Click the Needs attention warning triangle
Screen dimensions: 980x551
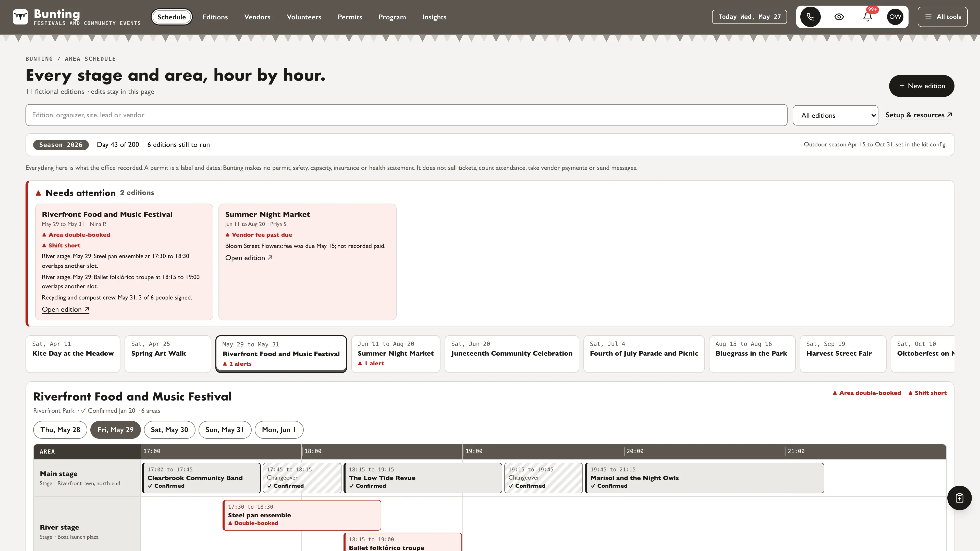point(39,193)
